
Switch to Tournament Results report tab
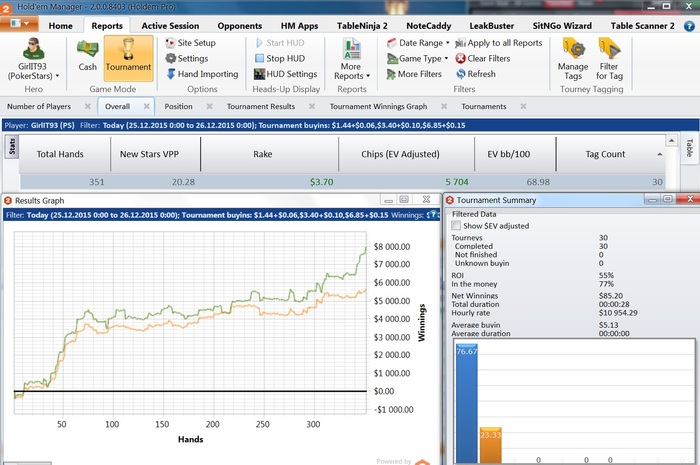click(x=261, y=106)
